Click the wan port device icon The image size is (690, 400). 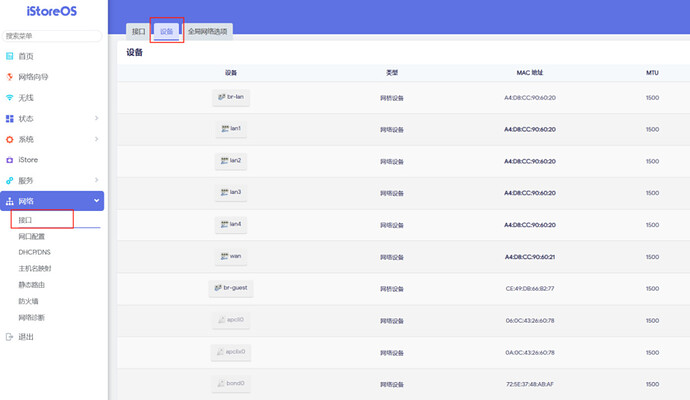pos(224,256)
